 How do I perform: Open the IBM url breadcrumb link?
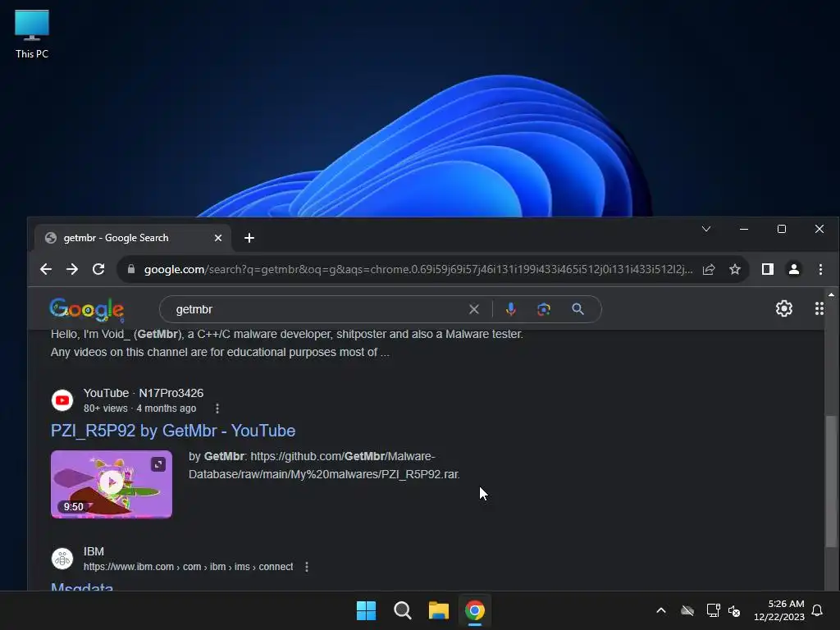coord(188,567)
